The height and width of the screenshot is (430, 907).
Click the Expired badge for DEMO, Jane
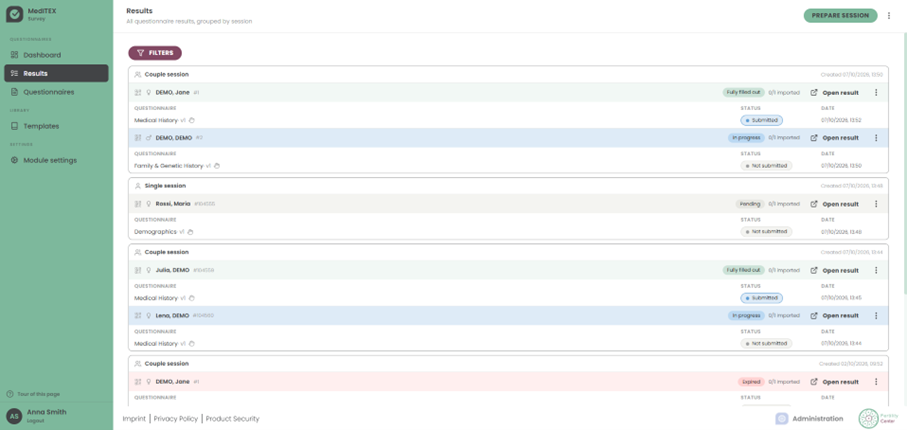pyautogui.click(x=751, y=382)
